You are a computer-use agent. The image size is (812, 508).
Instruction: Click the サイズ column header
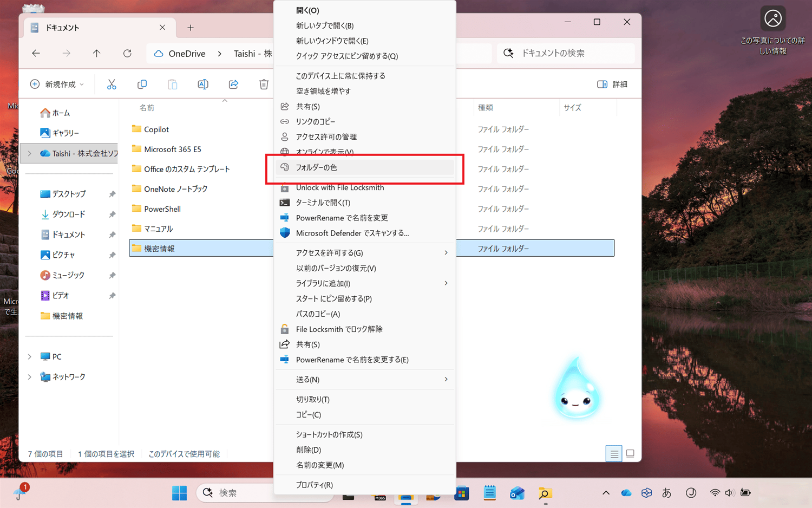[572, 108]
